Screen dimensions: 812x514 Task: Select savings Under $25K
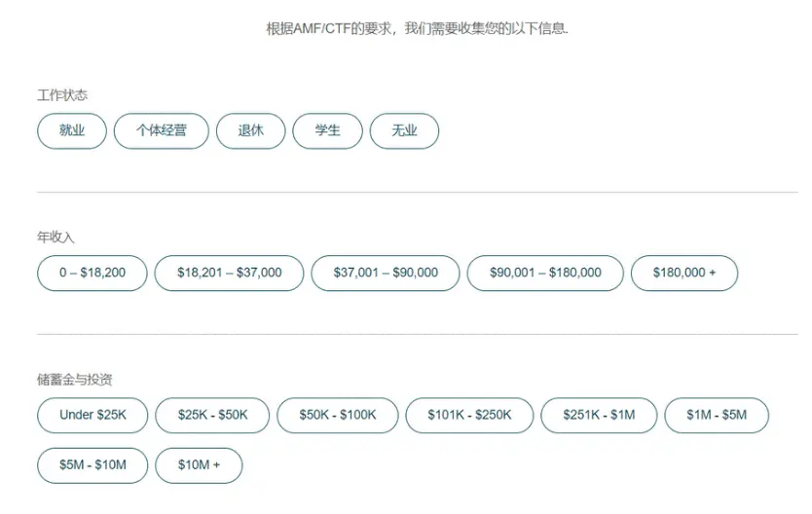tap(92, 415)
